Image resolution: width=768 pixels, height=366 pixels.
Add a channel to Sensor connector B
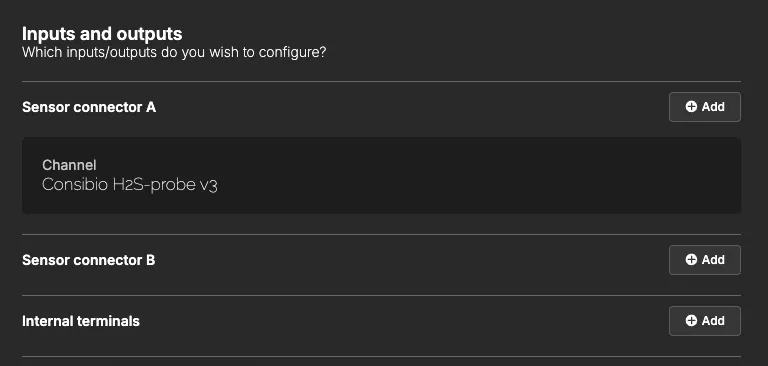point(705,260)
